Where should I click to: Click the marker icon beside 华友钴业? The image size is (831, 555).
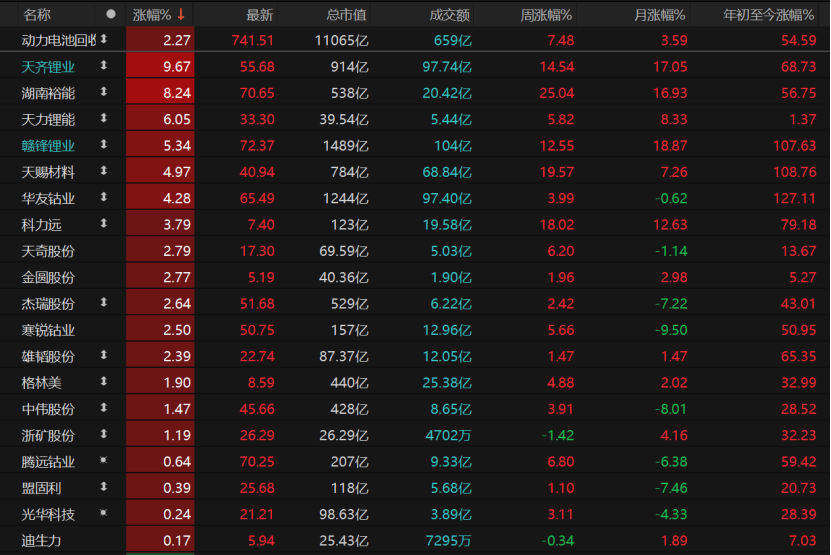click(x=102, y=198)
